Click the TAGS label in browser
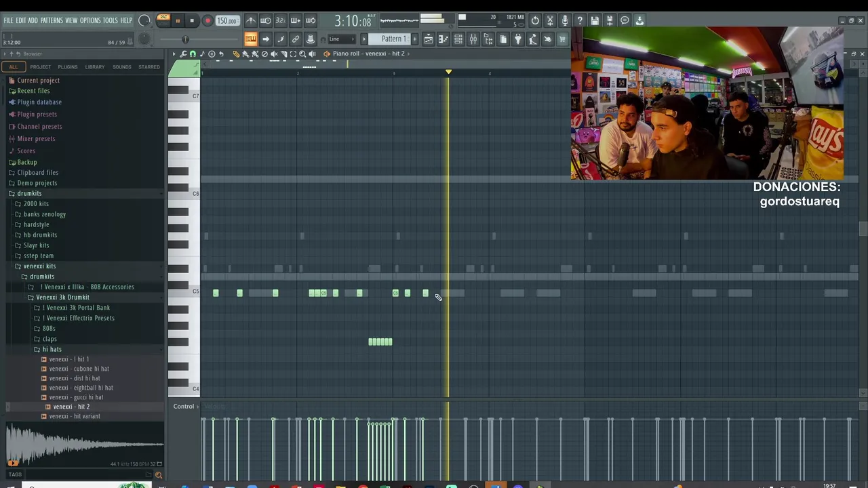This screenshot has height=488, width=868. click(15, 474)
